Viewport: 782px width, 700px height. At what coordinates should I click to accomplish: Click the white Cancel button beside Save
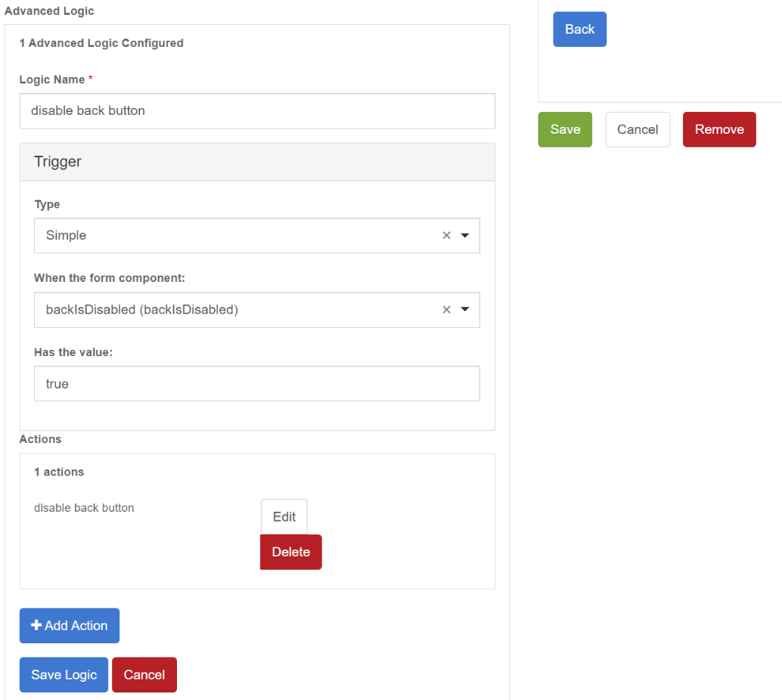click(x=638, y=129)
